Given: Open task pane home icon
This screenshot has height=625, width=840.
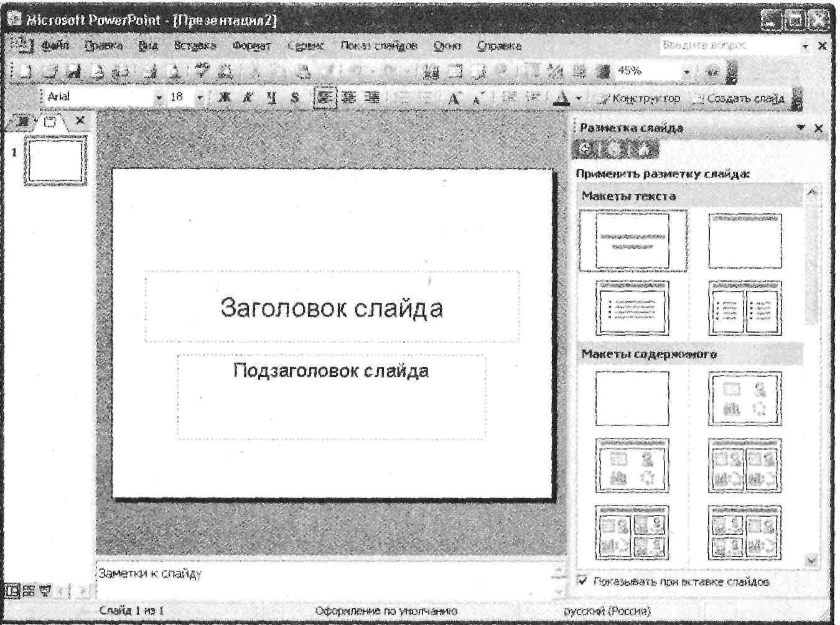Looking at the screenshot, I should tap(645, 149).
